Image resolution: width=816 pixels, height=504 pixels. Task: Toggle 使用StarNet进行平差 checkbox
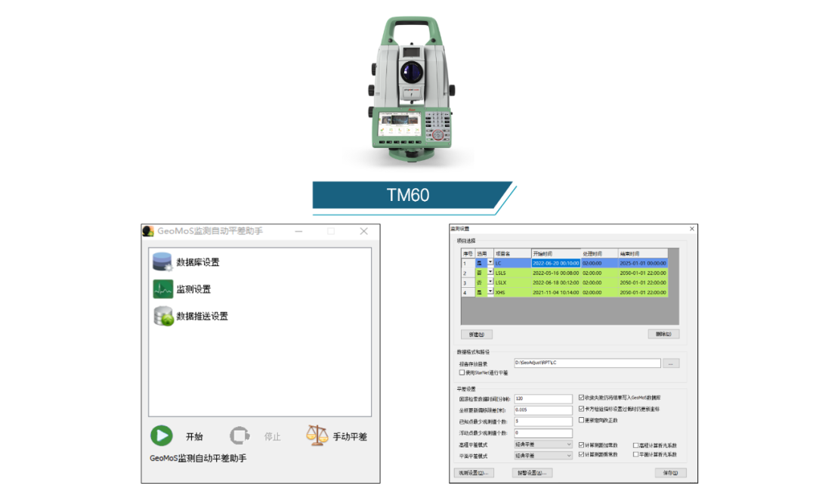[x=462, y=373]
